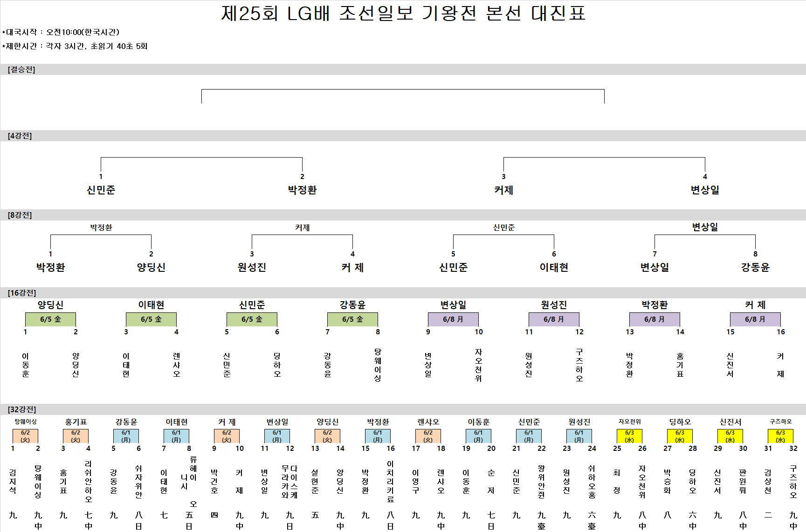Click winner label 홍기표 above 32강전 slots 3-4
Screen dimensions: 806x532
click(x=76, y=422)
